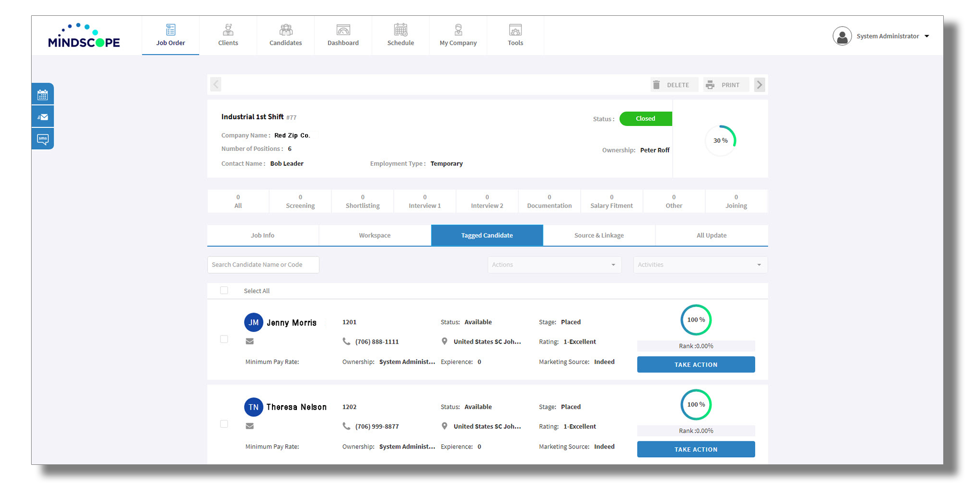Expand the Activities dropdown
Viewport: 980px width, 498px height.
point(699,265)
